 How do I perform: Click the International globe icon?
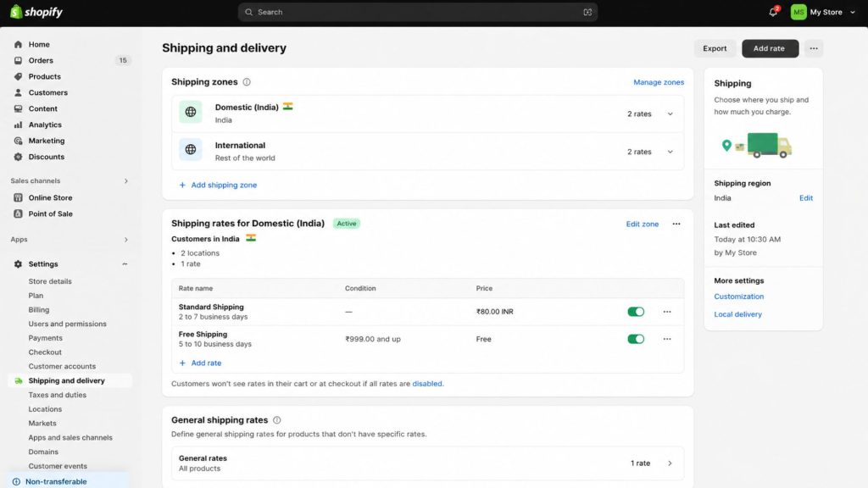coord(191,149)
